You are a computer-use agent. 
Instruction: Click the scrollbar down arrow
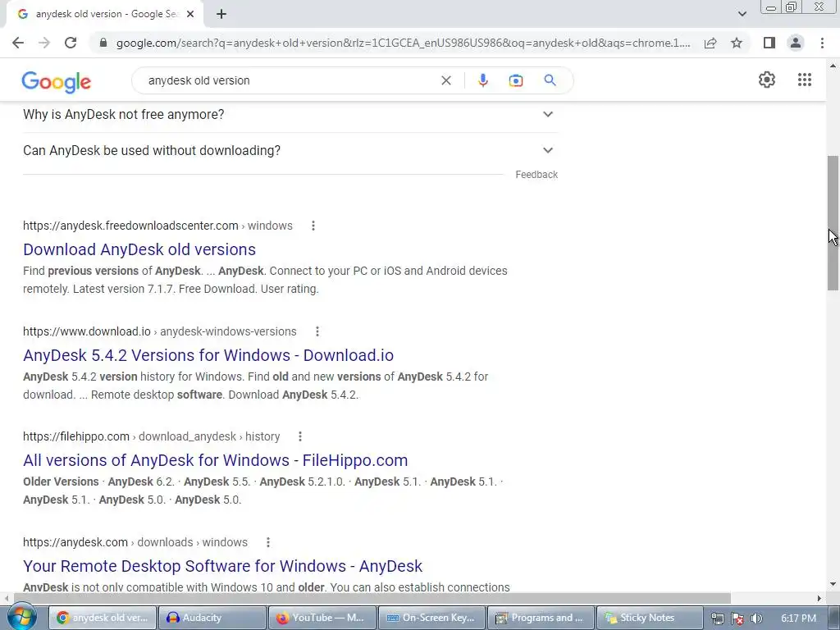833,584
